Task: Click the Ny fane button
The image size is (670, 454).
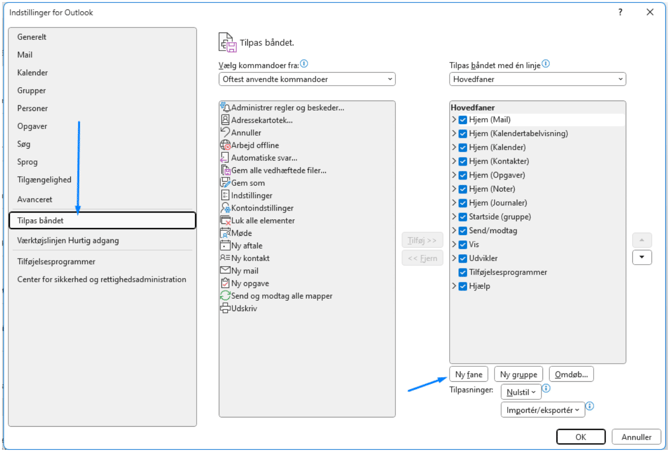Action: [469, 374]
